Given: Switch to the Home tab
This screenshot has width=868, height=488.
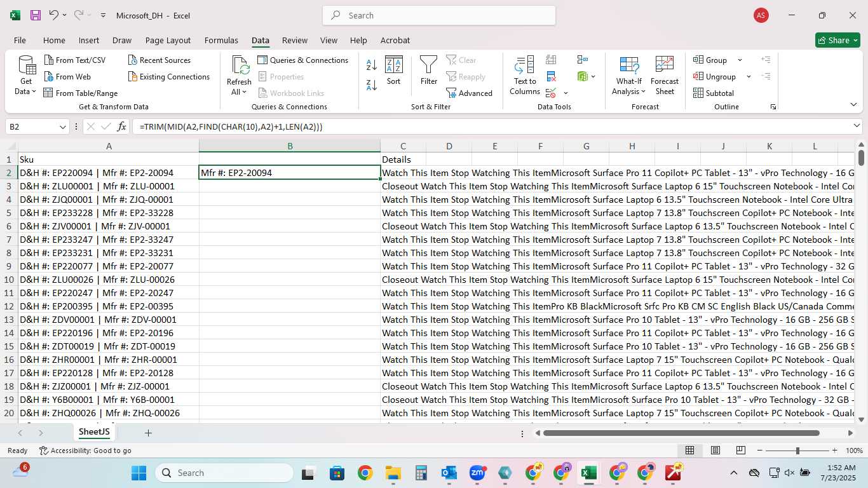Looking at the screenshot, I should tap(54, 40).
